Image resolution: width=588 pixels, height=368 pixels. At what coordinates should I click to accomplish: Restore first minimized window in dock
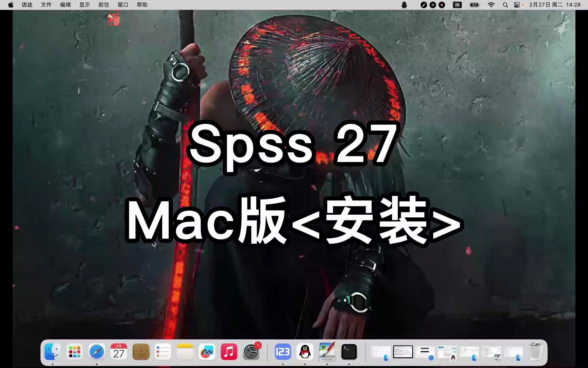pos(380,352)
